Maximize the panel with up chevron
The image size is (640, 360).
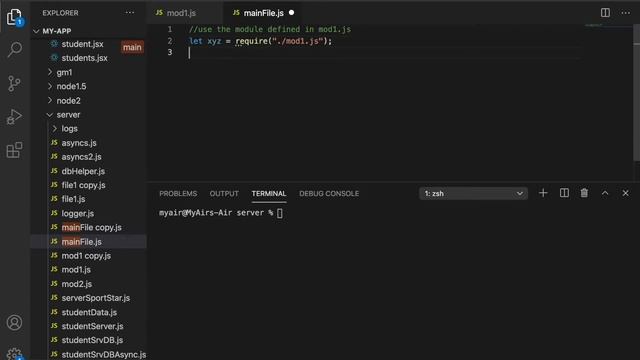pos(605,193)
